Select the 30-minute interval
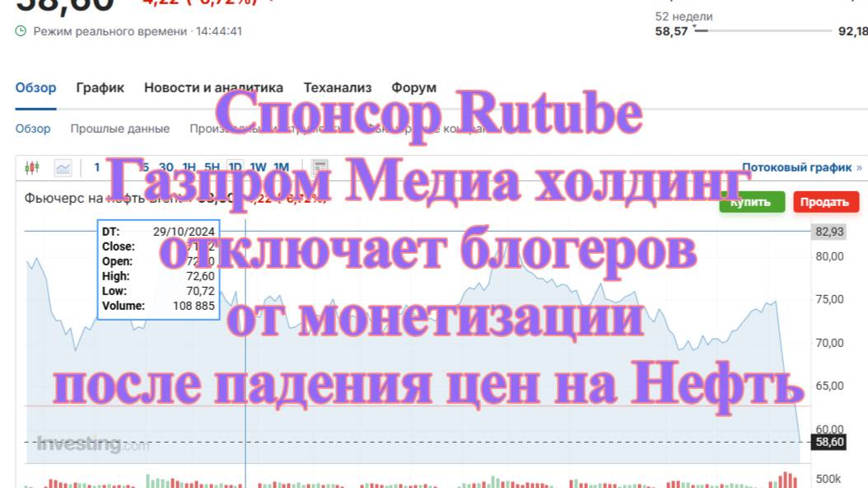The width and height of the screenshot is (868, 488). point(166,167)
